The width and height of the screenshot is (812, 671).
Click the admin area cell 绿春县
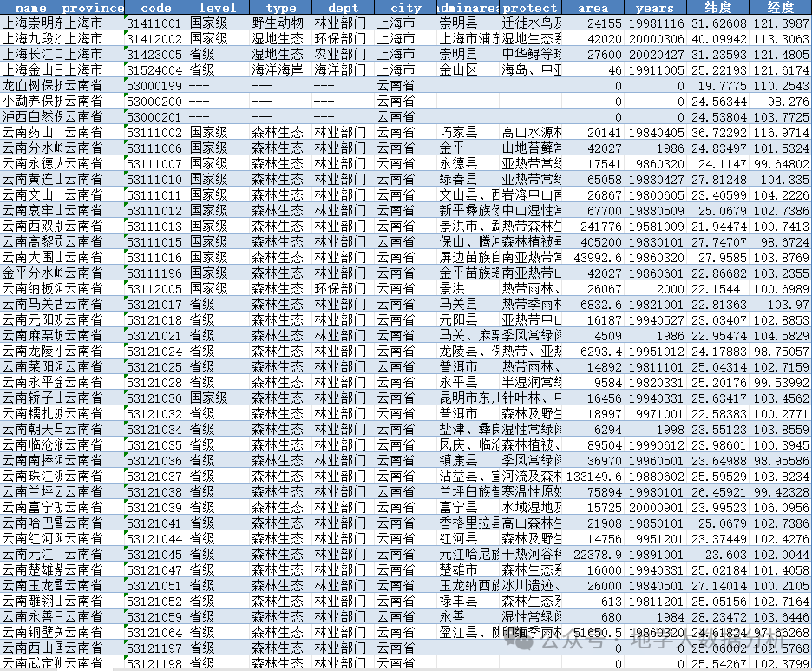tap(468, 180)
